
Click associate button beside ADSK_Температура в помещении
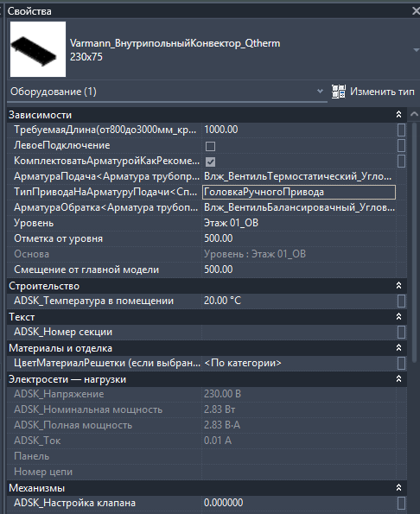coord(401,301)
